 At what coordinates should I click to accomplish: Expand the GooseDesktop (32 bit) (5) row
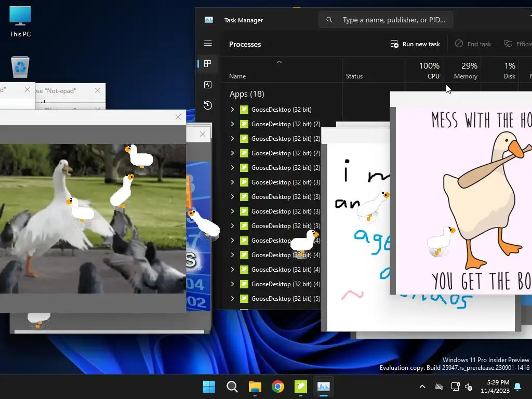[232, 299]
